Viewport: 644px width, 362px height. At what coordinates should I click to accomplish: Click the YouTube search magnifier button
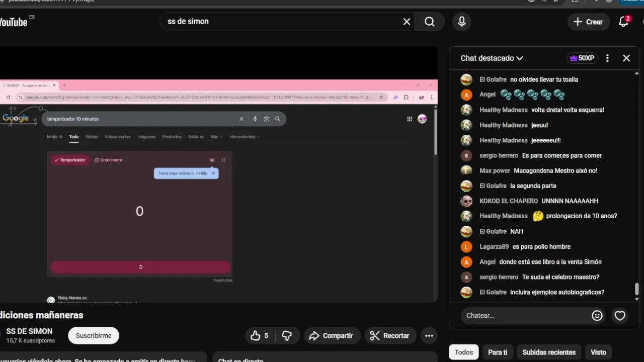[x=430, y=22]
